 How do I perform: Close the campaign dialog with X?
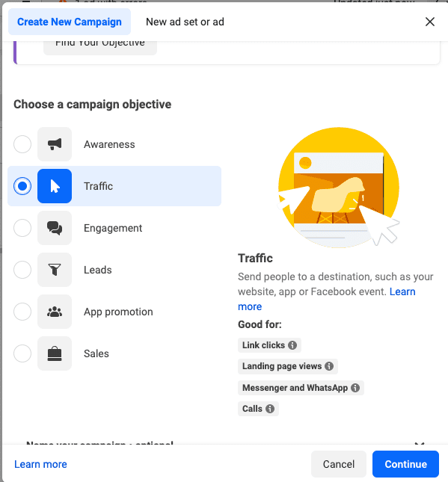[430, 22]
